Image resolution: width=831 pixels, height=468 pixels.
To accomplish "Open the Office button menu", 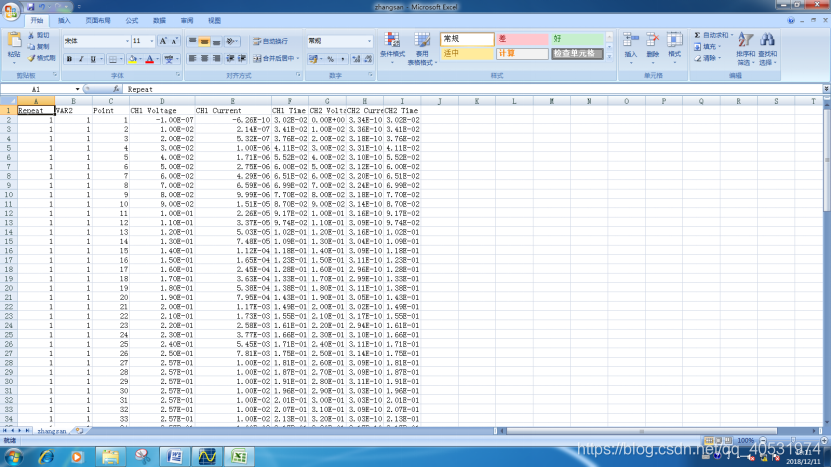I will tap(10, 11).
